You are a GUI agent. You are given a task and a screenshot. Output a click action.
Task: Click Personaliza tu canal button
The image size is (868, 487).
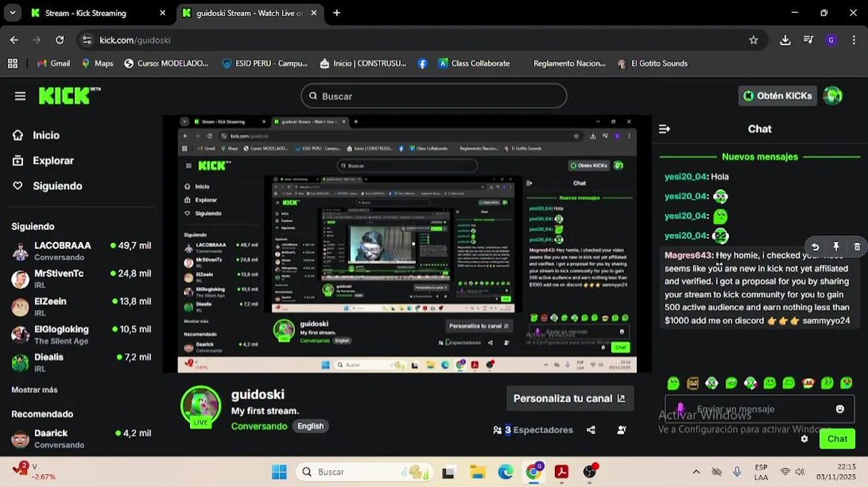(x=569, y=398)
